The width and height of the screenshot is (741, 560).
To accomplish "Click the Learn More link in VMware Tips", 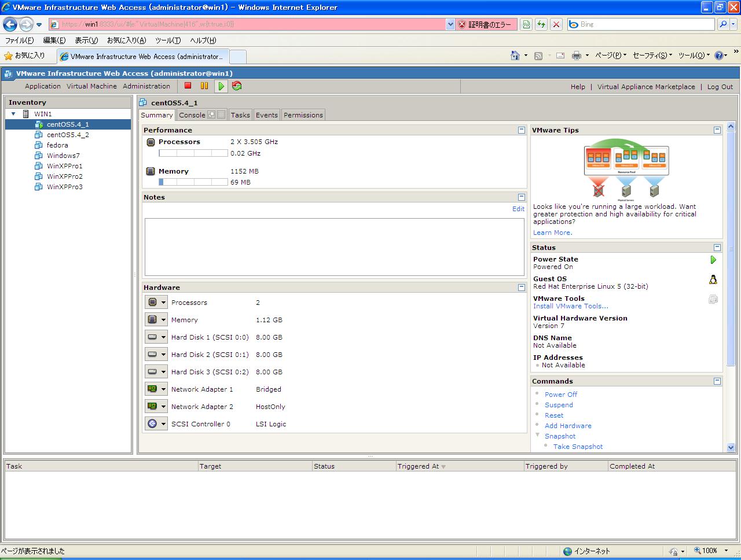I will (552, 233).
